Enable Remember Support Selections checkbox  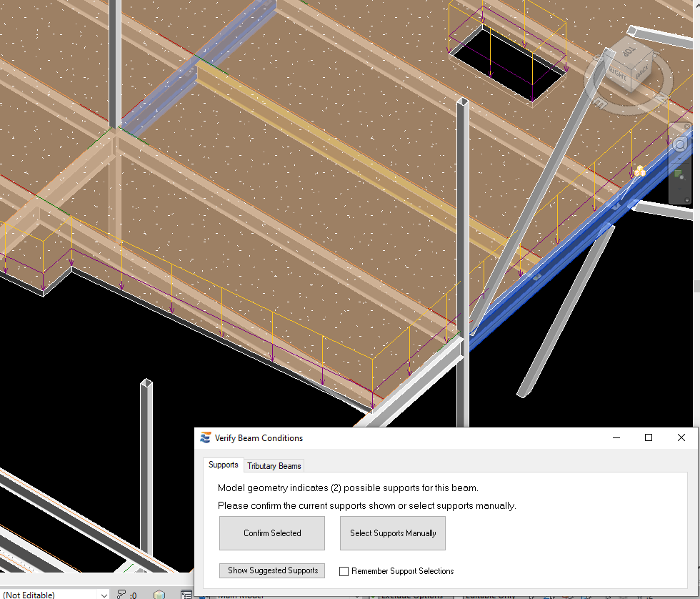[x=344, y=571]
